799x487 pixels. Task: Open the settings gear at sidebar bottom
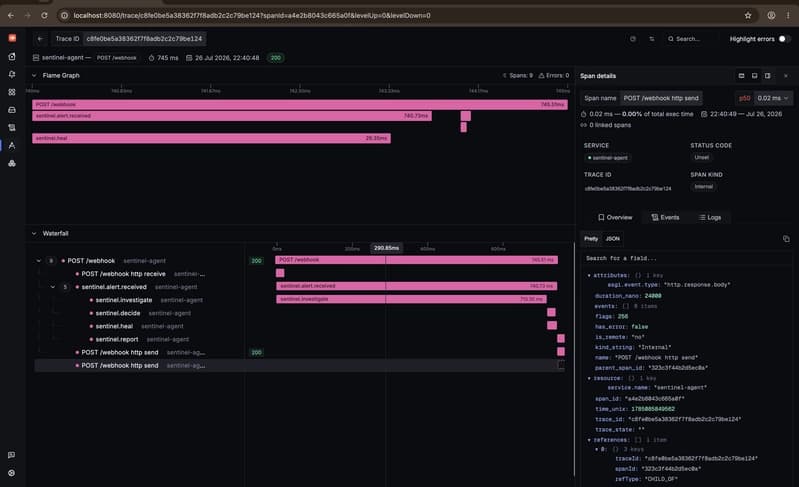pos(11,473)
